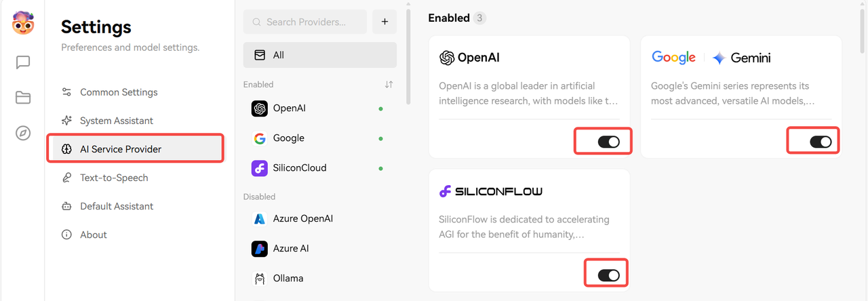Open the About settings page
The height and width of the screenshot is (301, 868).
tap(94, 235)
